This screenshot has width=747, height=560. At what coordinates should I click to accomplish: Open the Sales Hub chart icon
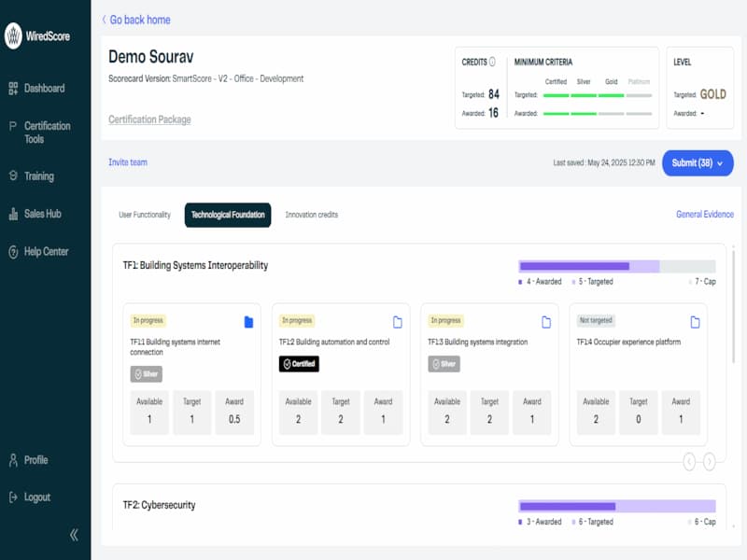[13, 214]
